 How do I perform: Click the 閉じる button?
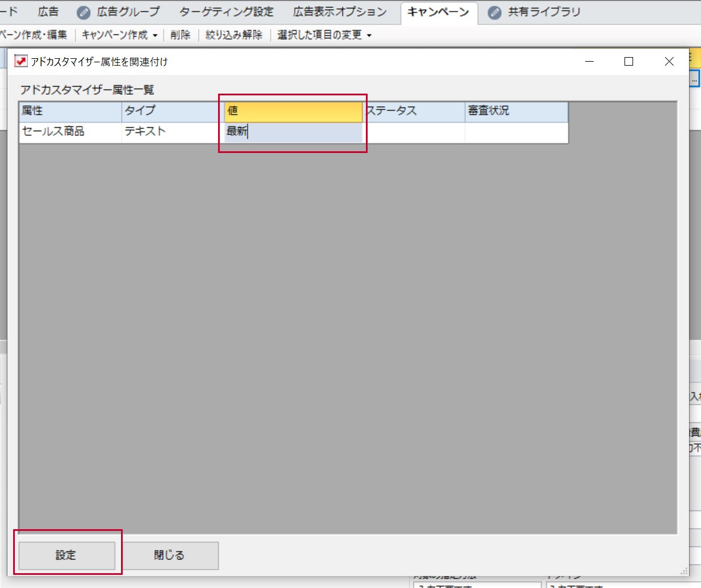click(x=170, y=555)
